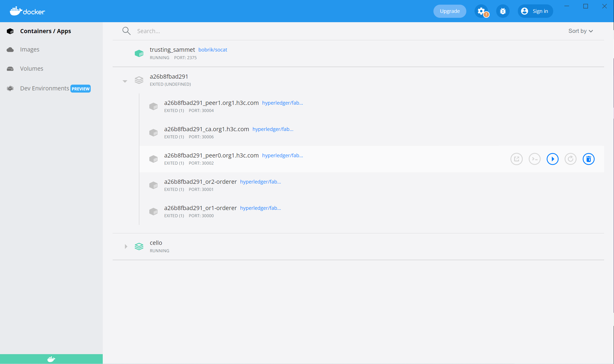The width and height of the screenshot is (614, 364).
Task: Collapse the a26b8fbad291 app group
Action: (125, 81)
